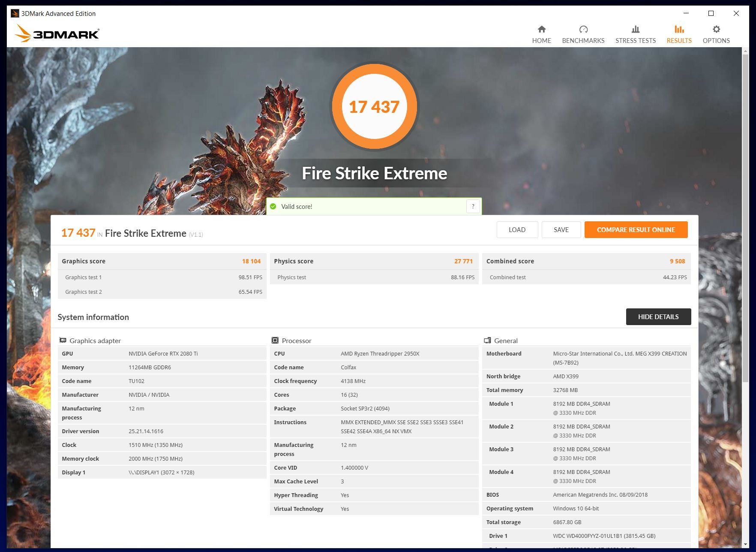Click CPU code name Colfax

coord(348,368)
